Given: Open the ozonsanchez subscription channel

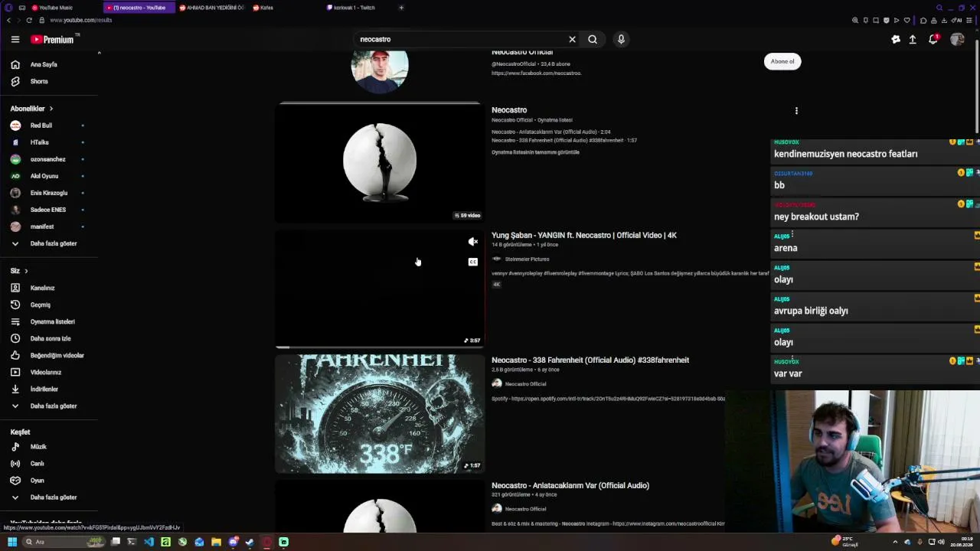Looking at the screenshot, I should click(49, 159).
